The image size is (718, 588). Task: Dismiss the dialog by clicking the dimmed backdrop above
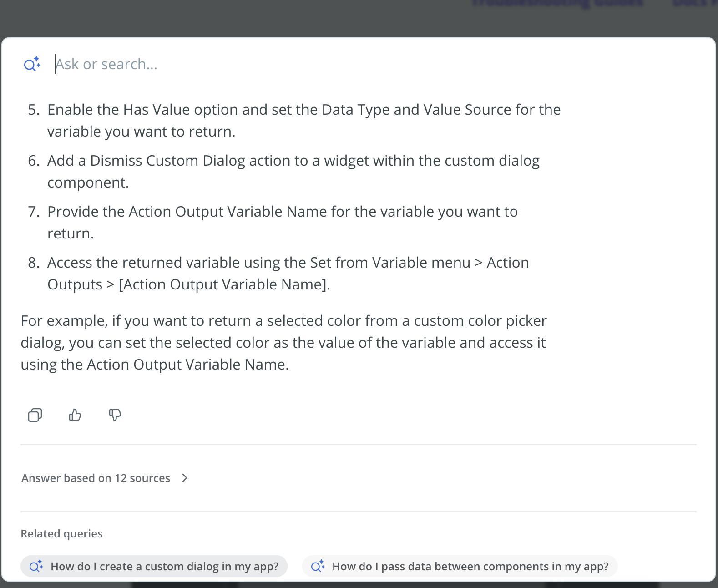[x=228, y=18]
